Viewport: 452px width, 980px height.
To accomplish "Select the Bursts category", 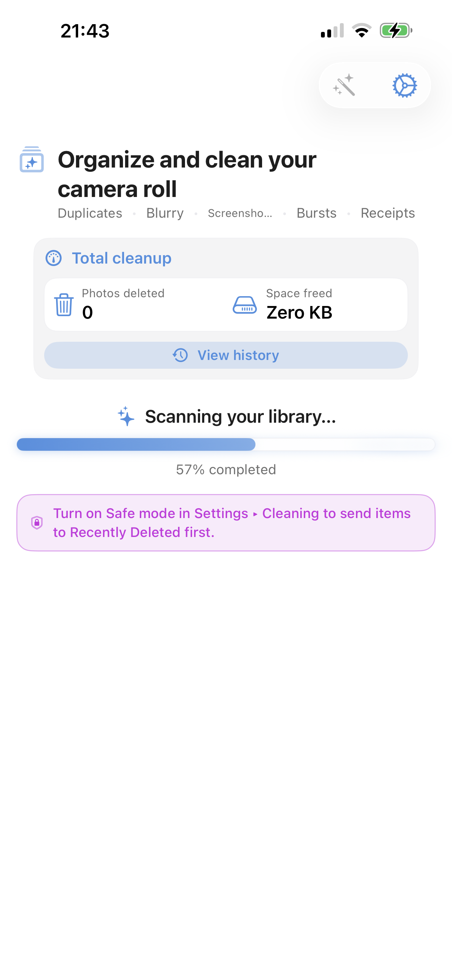I will click(316, 213).
